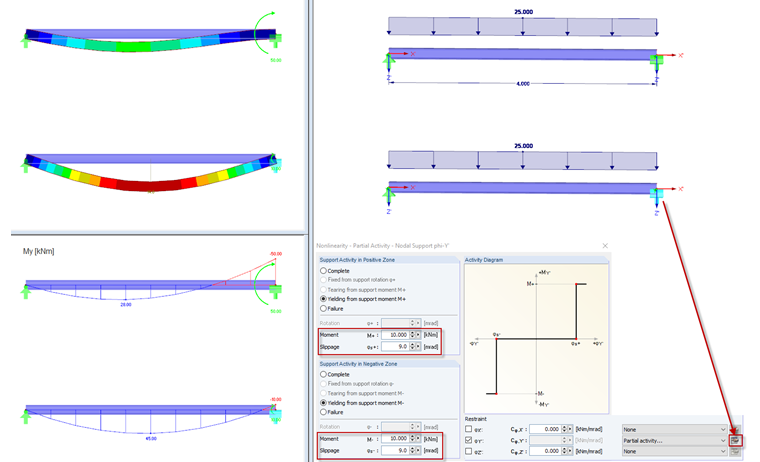
Task: Click the activity diagram graph area
Action: (x=536, y=339)
